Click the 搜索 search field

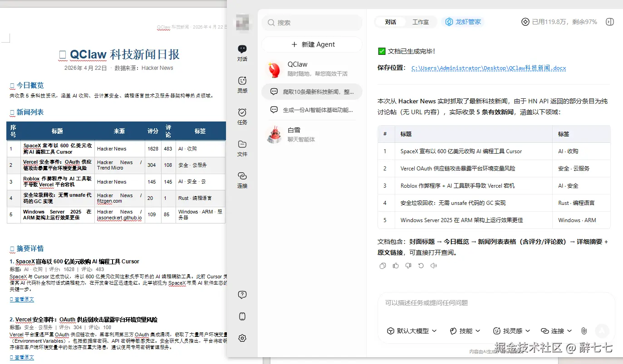[x=312, y=23]
